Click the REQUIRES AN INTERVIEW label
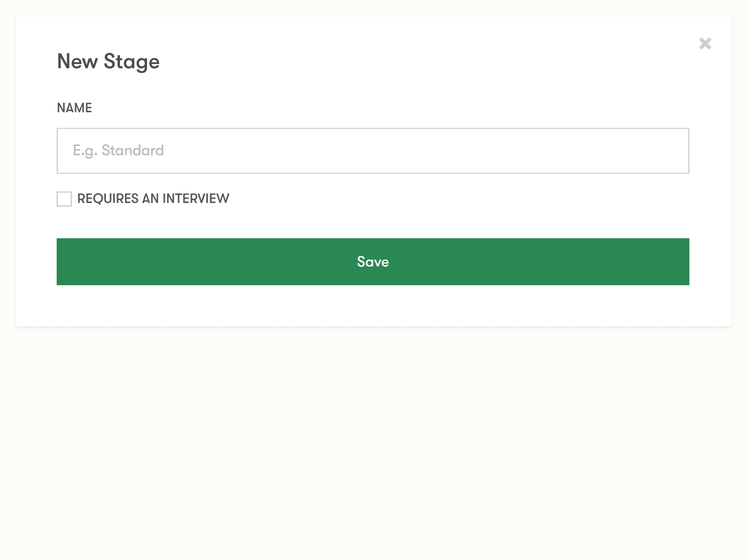The height and width of the screenshot is (560, 747). pyautogui.click(x=153, y=199)
